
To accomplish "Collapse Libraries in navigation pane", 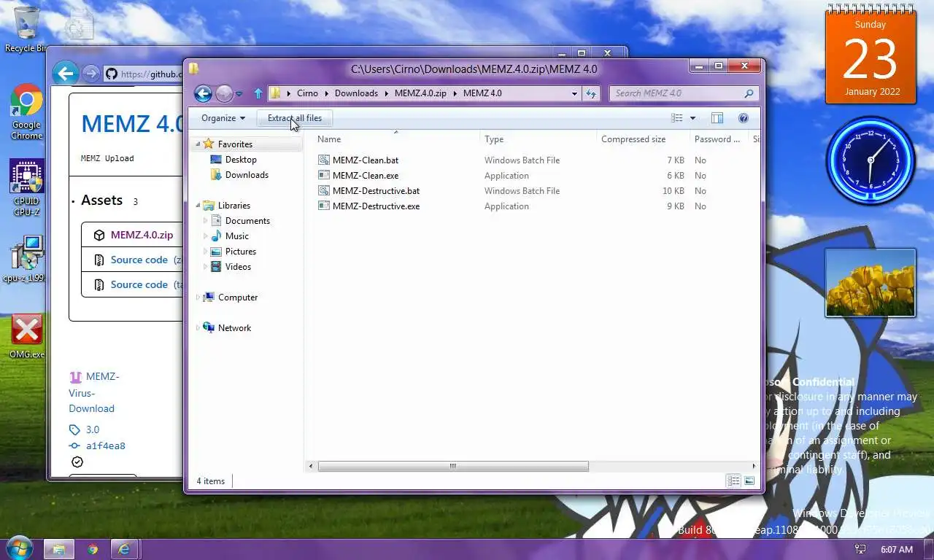I will [198, 206].
